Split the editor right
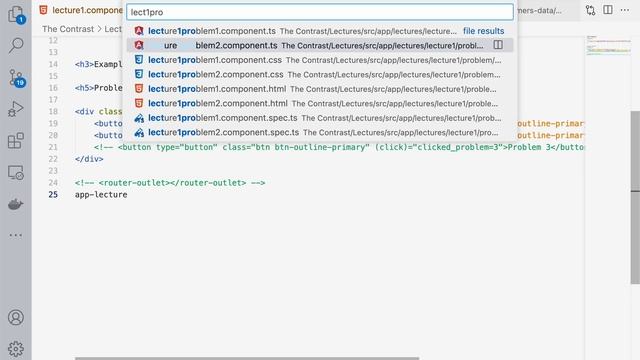 coord(607,10)
